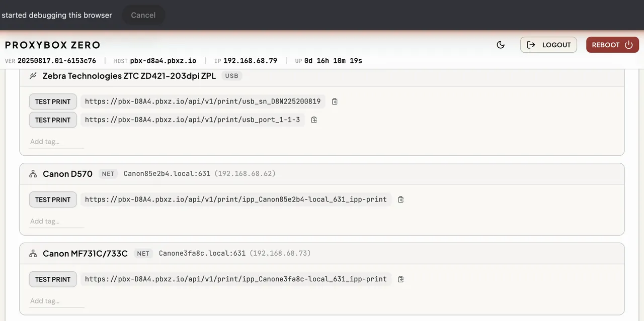Focus the Add tag field under Zebra printer
644x321 pixels.
pyautogui.click(x=56, y=142)
